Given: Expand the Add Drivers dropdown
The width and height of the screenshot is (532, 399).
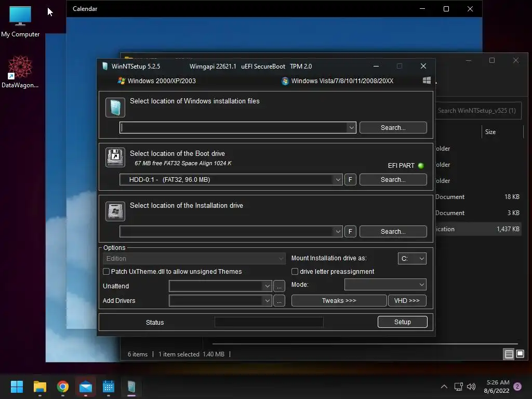Looking at the screenshot, I should tap(268, 301).
